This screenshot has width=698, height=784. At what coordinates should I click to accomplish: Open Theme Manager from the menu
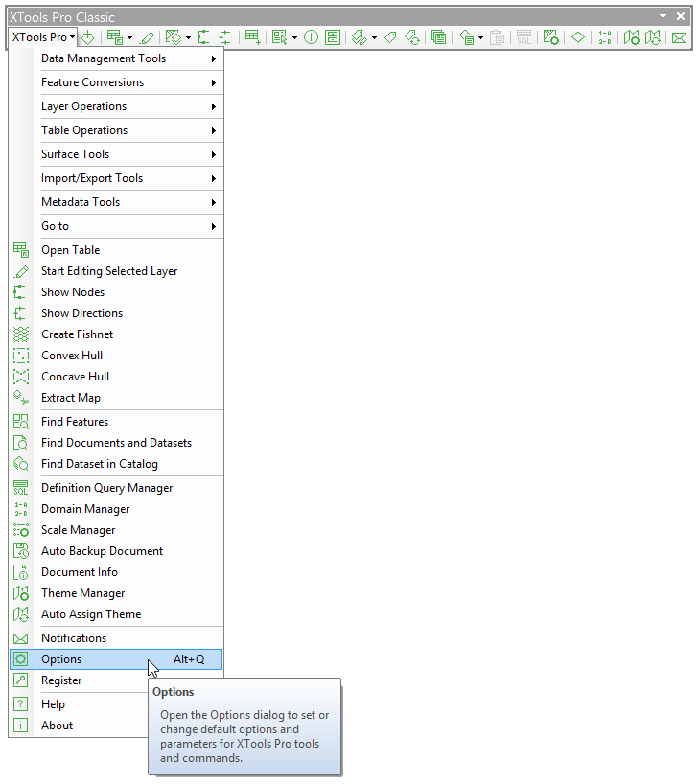point(116,593)
